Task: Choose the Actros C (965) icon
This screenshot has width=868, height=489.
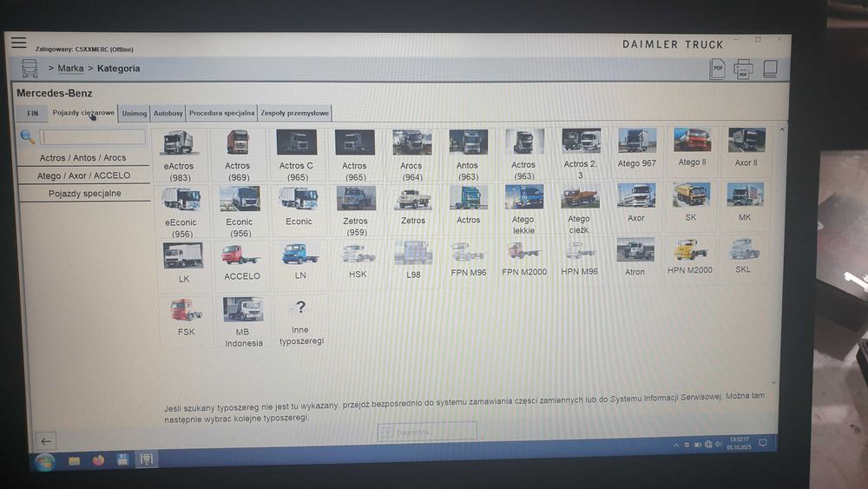Action: coord(297,142)
